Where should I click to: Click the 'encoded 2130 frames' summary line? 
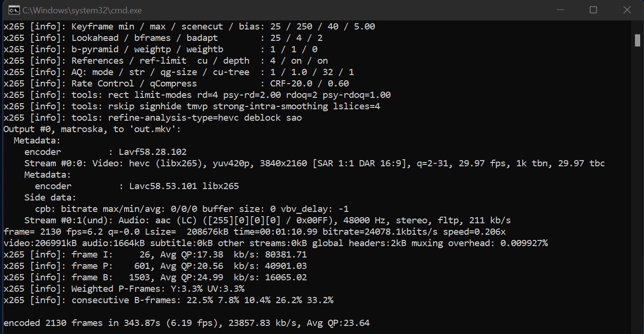tap(186, 323)
